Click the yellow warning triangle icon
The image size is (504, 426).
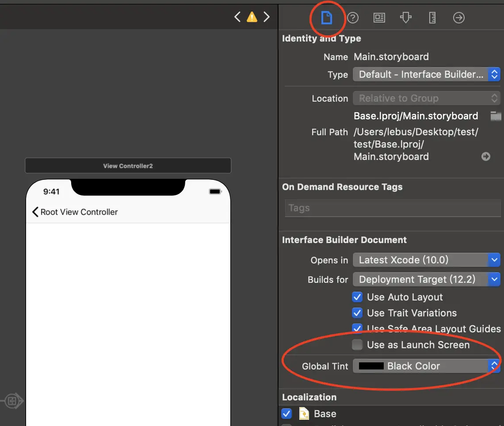point(252,17)
